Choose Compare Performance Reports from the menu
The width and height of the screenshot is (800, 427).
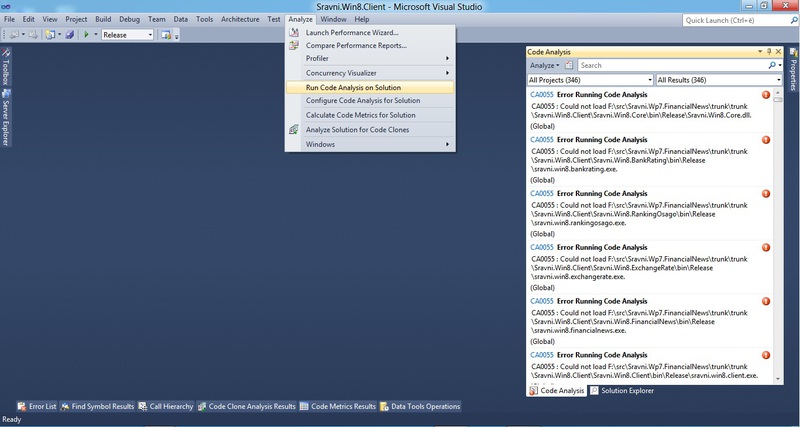370,45
